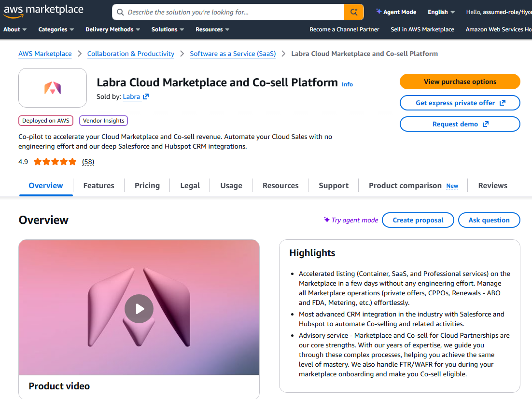Click the orange AI search button
The image size is (532, 399).
pyautogui.click(x=354, y=12)
